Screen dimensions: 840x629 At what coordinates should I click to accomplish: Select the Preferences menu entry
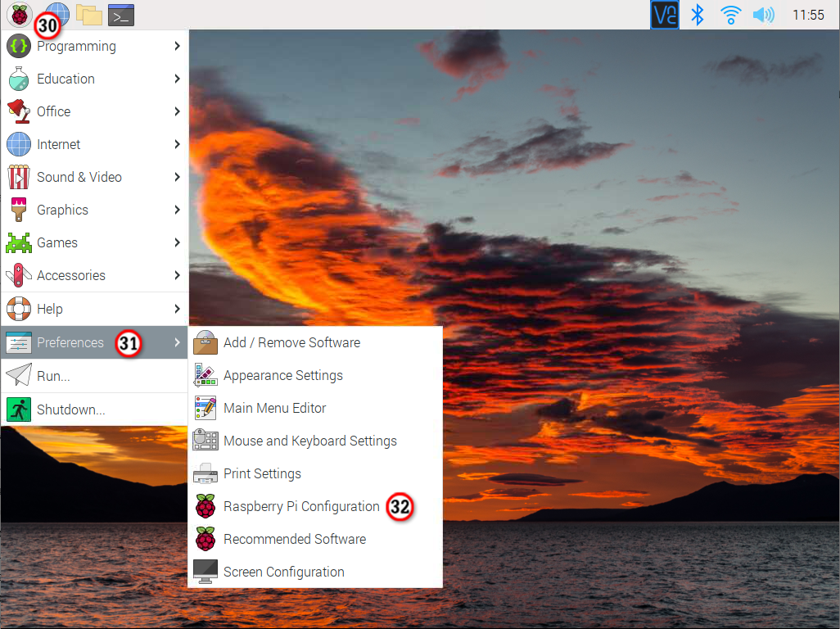(94, 342)
